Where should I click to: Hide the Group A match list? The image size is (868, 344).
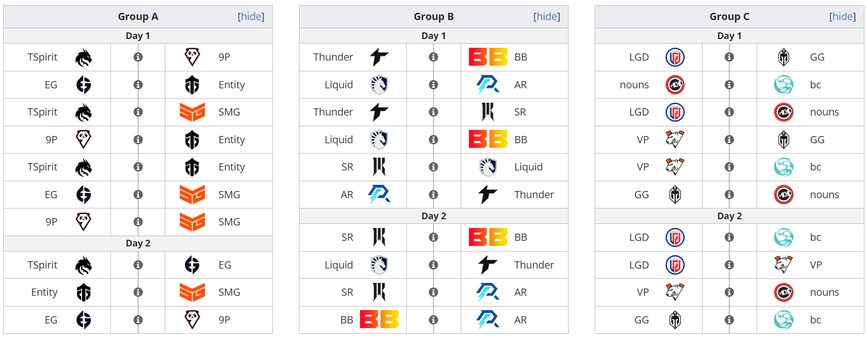pyautogui.click(x=251, y=16)
